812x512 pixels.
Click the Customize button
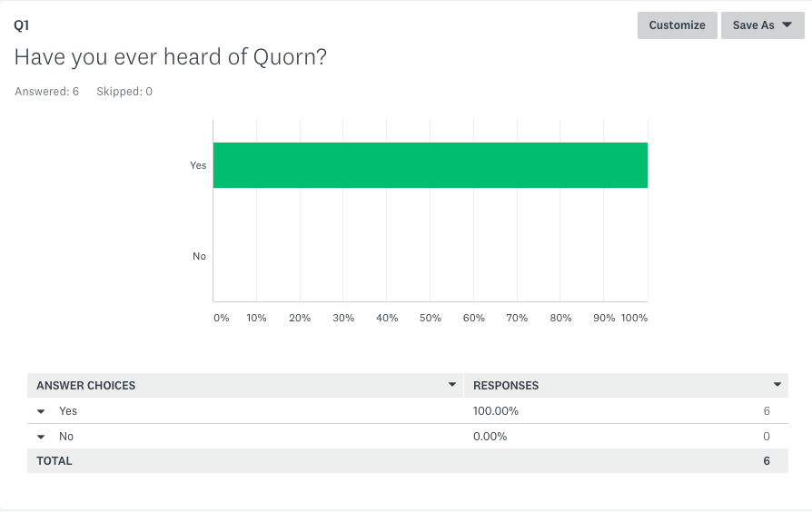(x=677, y=25)
